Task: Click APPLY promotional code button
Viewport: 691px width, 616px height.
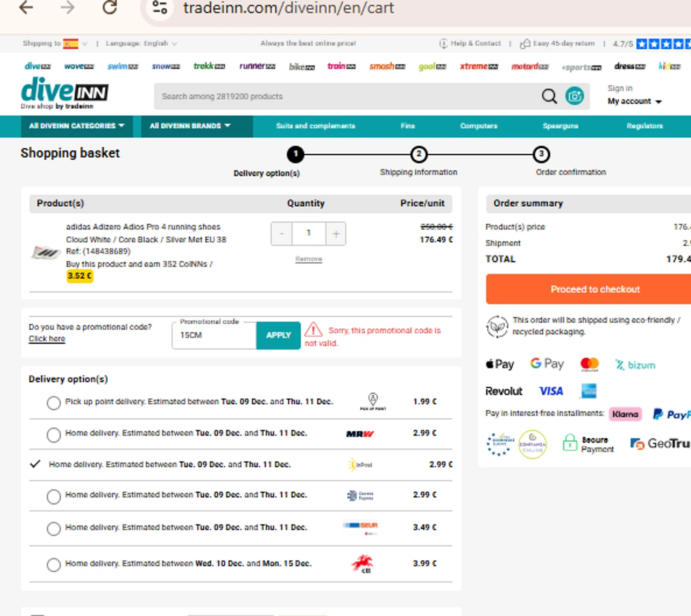Action: coord(278,335)
